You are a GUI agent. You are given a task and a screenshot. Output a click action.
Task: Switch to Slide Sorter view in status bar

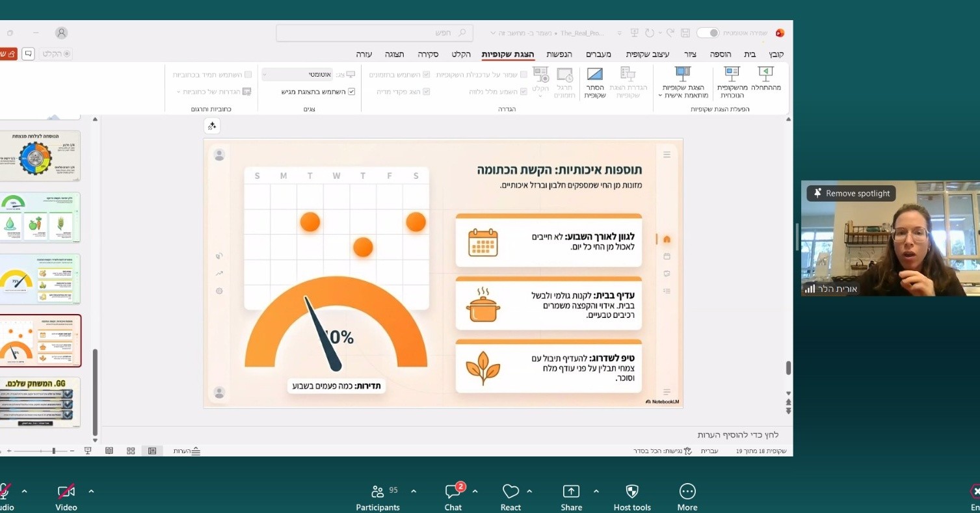coord(131,451)
